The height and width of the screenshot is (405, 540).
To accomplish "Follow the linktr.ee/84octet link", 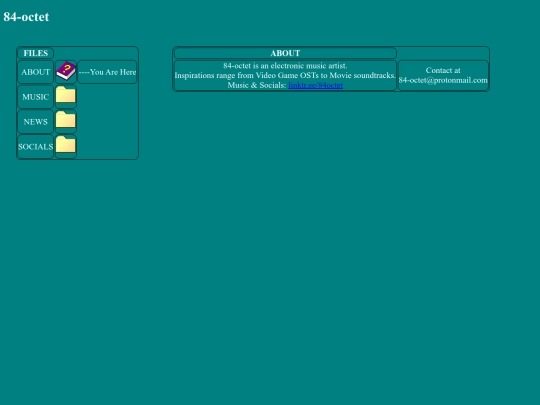I will pyautogui.click(x=315, y=85).
